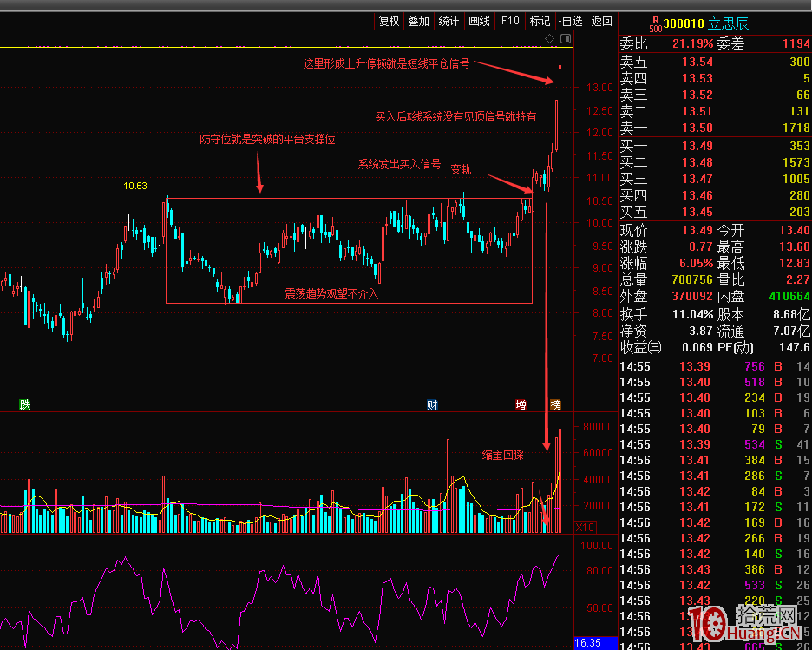The height and width of the screenshot is (650, 812).
Task: Click 委比 value 21.19%
Action: click(x=692, y=44)
